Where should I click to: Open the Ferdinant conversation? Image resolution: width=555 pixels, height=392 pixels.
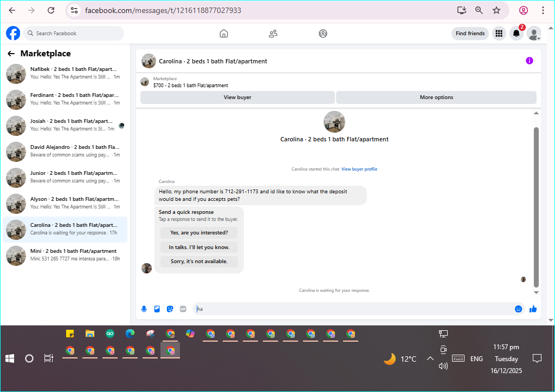[65, 99]
